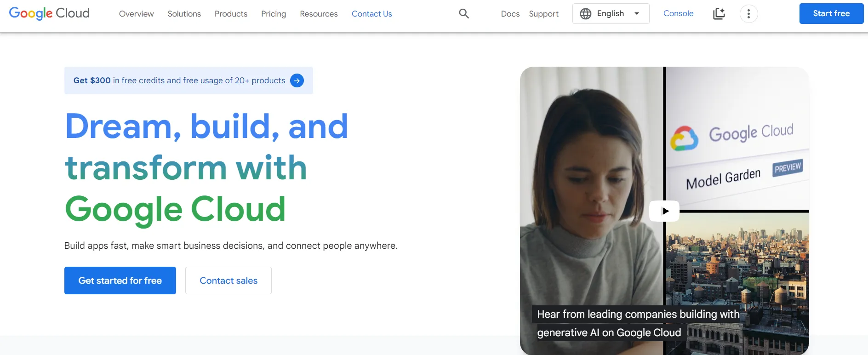
Task: Click the Start free button
Action: [831, 13]
